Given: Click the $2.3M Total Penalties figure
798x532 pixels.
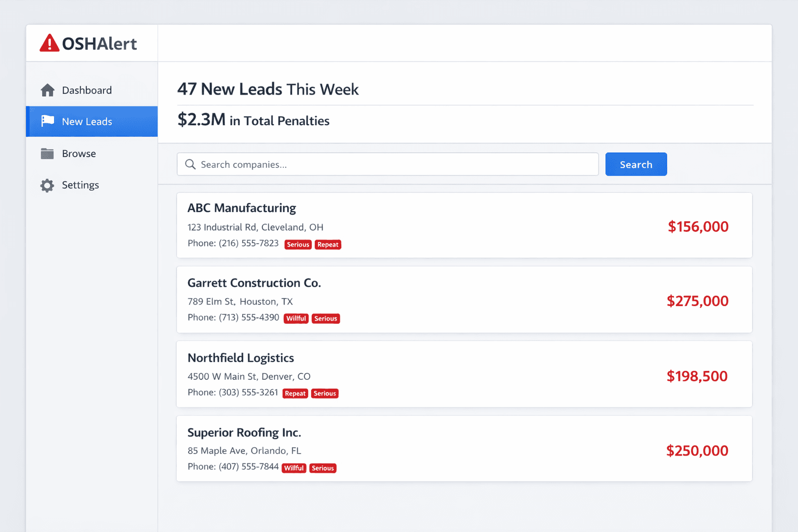Looking at the screenshot, I should (202, 120).
